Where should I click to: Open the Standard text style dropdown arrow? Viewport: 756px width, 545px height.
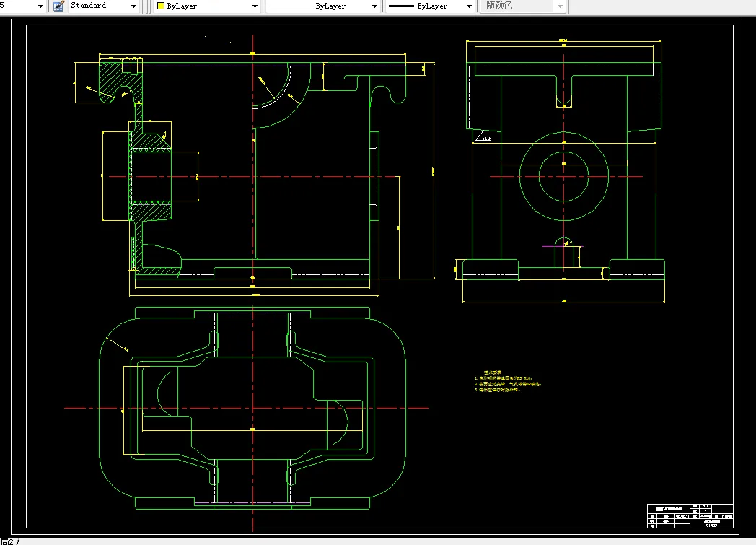pos(133,6)
